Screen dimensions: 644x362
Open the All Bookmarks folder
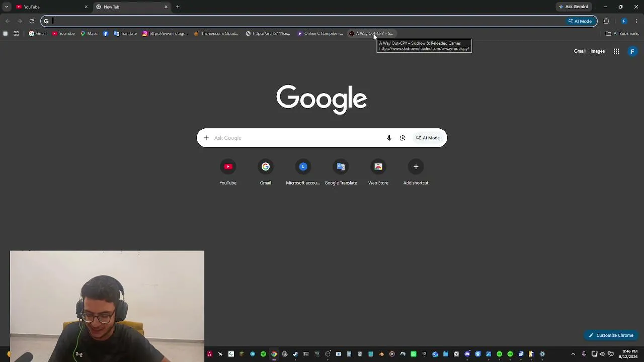(x=622, y=34)
